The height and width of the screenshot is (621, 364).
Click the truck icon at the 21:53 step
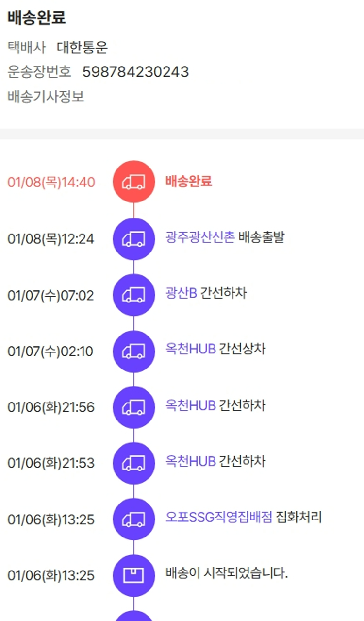click(133, 463)
